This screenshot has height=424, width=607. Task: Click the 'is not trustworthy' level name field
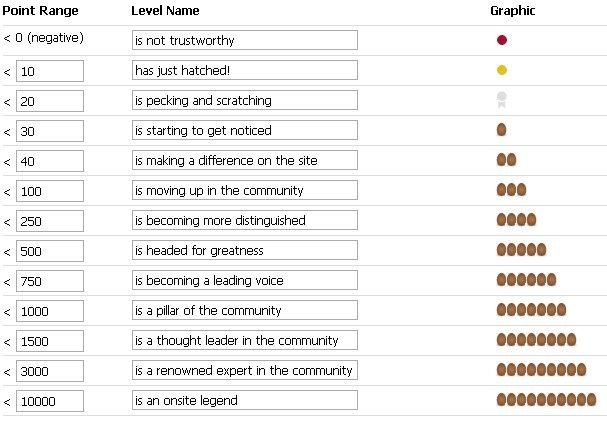tap(244, 41)
